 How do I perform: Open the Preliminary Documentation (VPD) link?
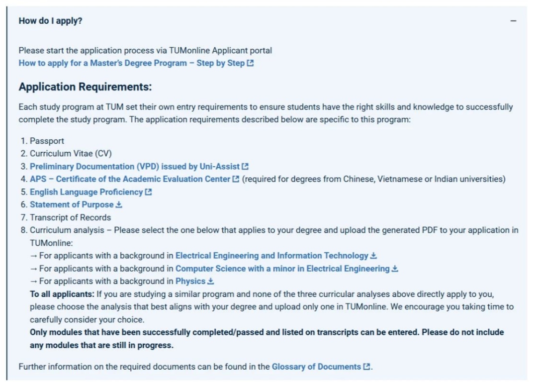(134, 167)
